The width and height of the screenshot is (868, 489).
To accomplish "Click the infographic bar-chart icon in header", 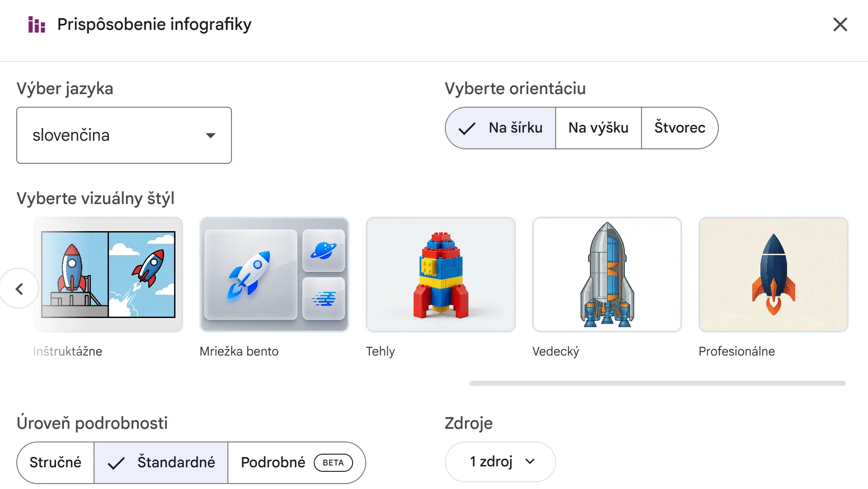I will click(x=37, y=24).
